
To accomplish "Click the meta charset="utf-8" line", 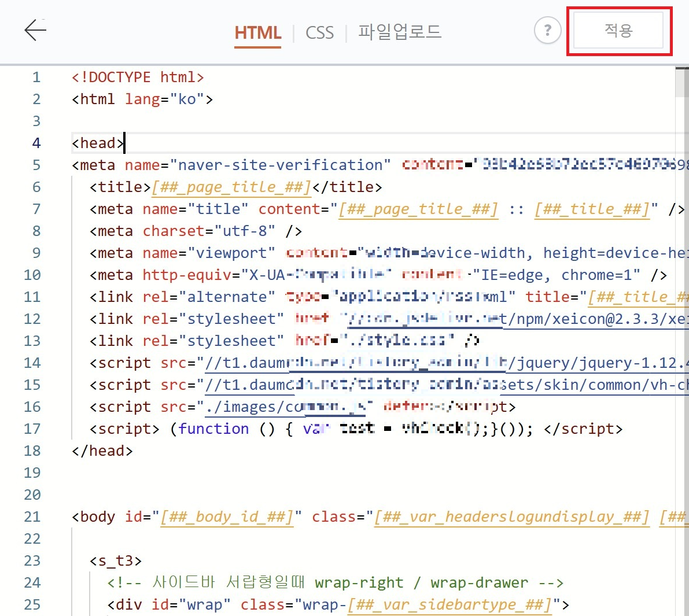I will pyautogui.click(x=196, y=231).
